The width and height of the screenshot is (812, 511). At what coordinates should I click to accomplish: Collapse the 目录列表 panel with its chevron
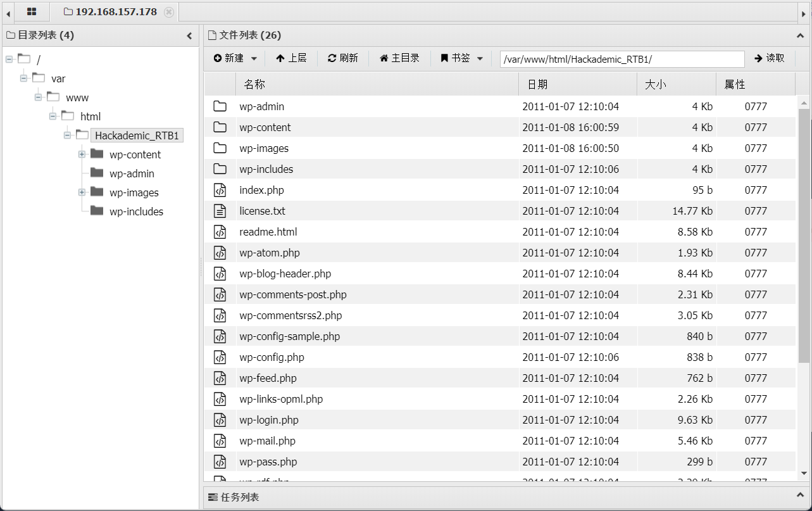pyautogui.click(x=189, y=35)
